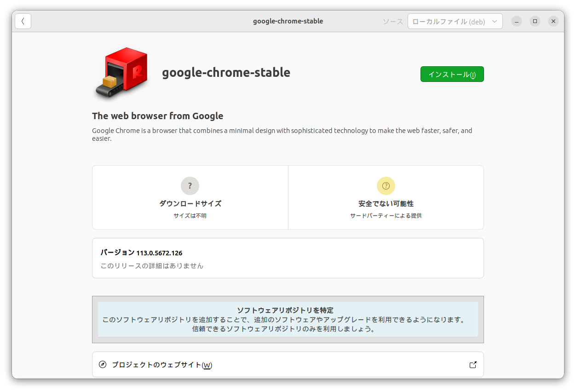
Task: Close the google-chrome-stable window
Action: tap(553, 21)
